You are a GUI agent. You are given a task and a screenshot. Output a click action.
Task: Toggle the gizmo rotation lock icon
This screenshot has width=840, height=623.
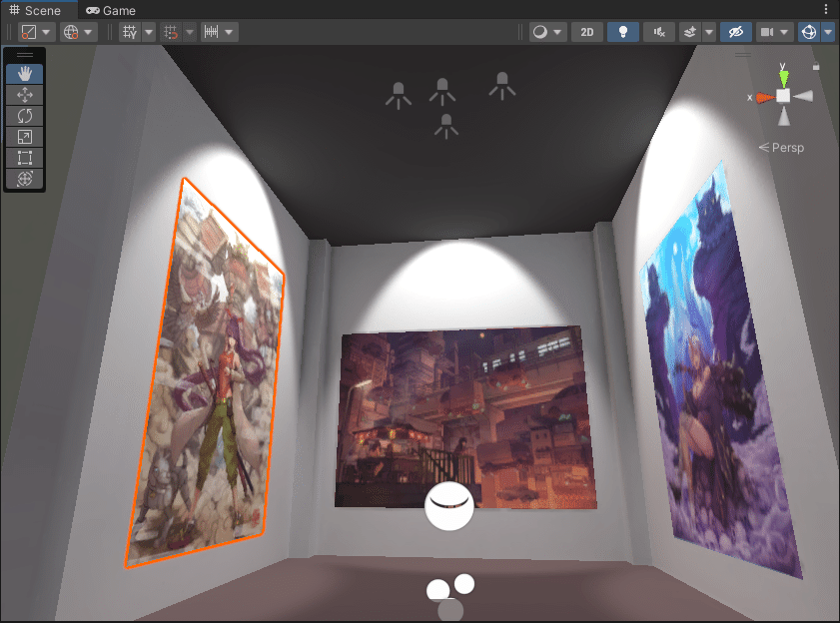(x=816, y=67)
